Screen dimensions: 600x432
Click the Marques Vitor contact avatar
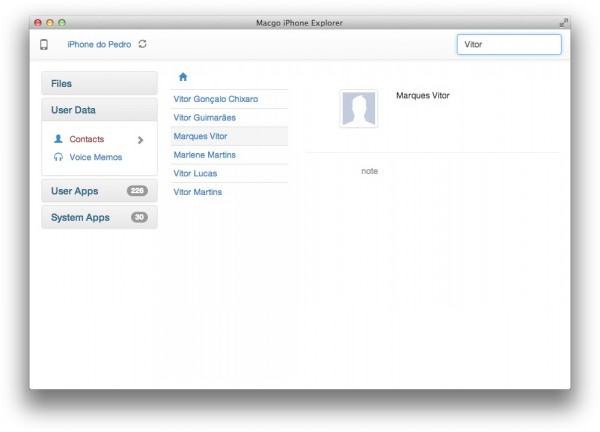[x=359, y=109]
